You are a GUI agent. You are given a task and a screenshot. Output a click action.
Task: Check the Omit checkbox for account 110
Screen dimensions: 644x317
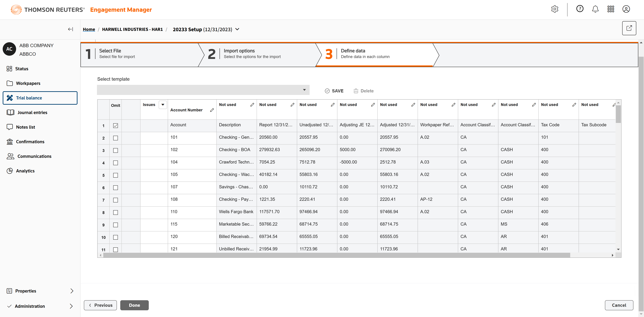pos(116,213)
